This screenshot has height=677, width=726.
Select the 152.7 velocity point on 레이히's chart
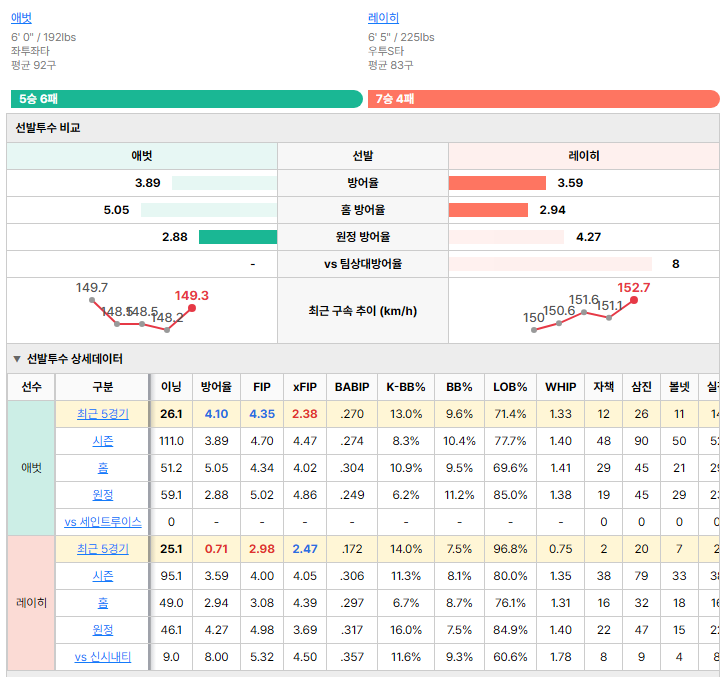click(x=634, y=300)
